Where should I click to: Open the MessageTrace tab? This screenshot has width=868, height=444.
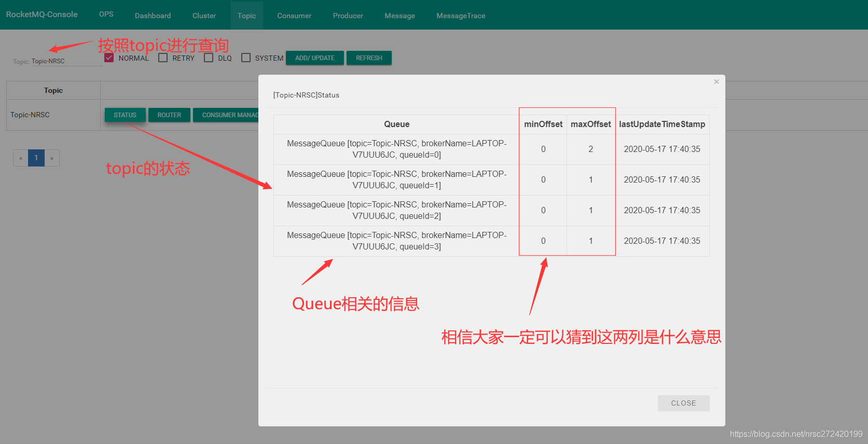point(461,16)
